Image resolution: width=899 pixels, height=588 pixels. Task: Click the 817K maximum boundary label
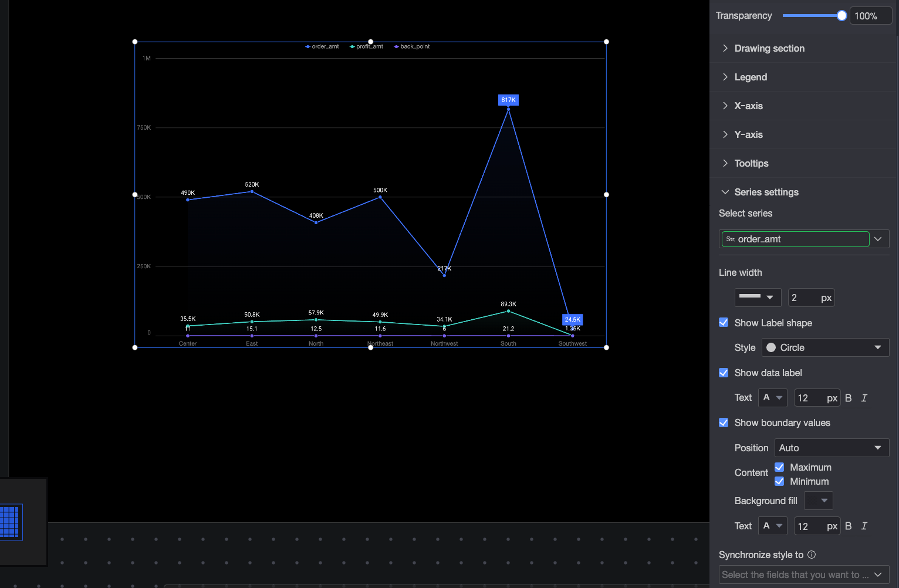[508, 100]
